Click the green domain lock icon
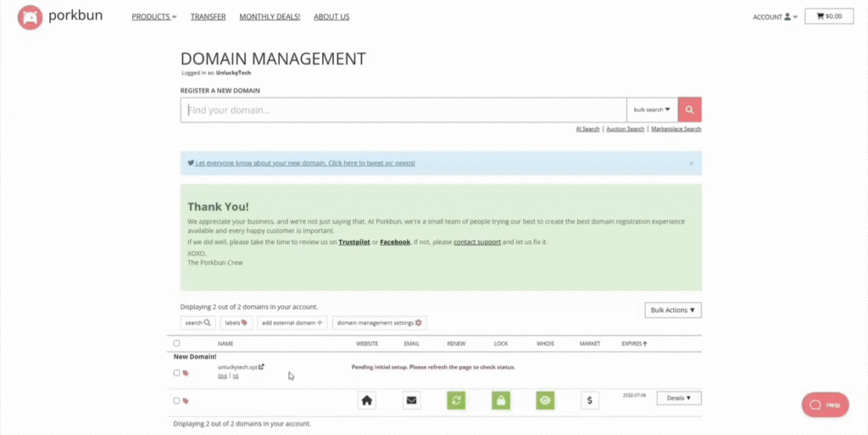The height and width of the screenshot is (435, 868). pyautogui.click(x=501, y=400)
